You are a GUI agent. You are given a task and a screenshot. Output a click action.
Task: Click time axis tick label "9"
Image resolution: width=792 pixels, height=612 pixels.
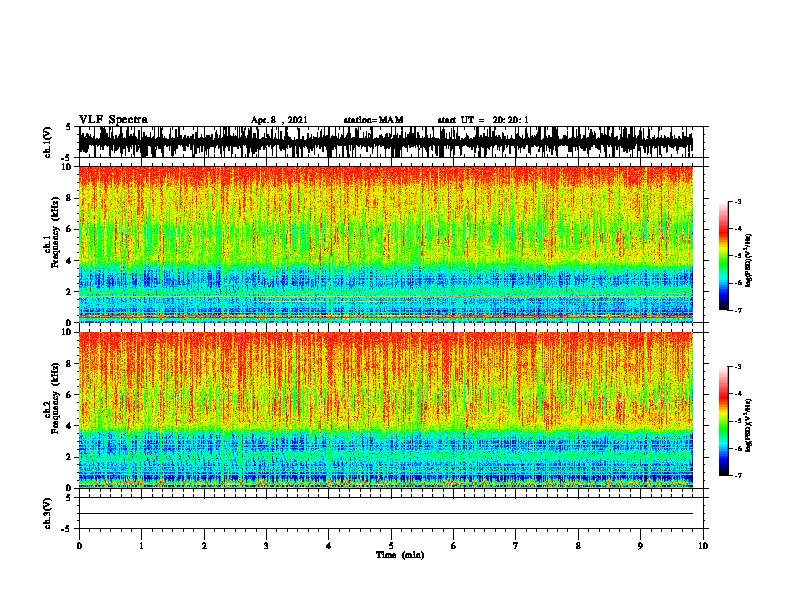640,546
